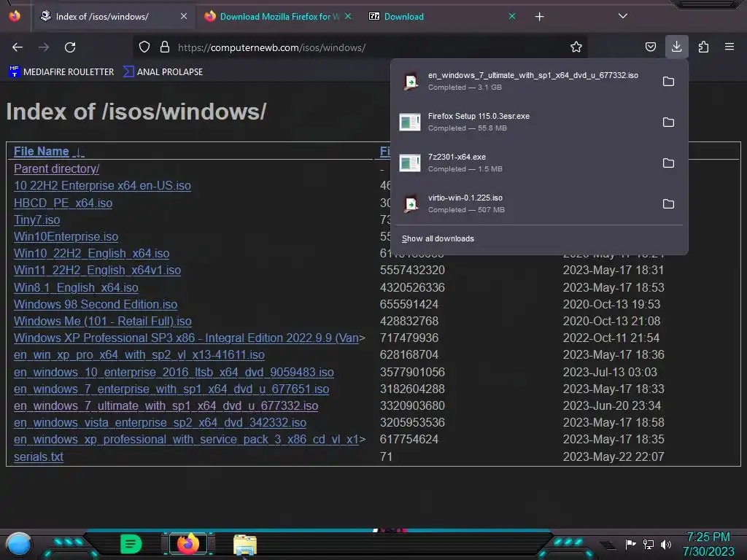Download en_win_xp_pro_x64_with_sp2 iso
The image size is (747, 560).
point(139,355)
